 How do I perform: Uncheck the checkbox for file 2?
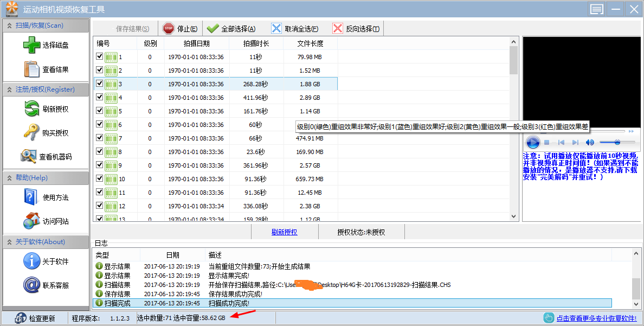[99, 70]
